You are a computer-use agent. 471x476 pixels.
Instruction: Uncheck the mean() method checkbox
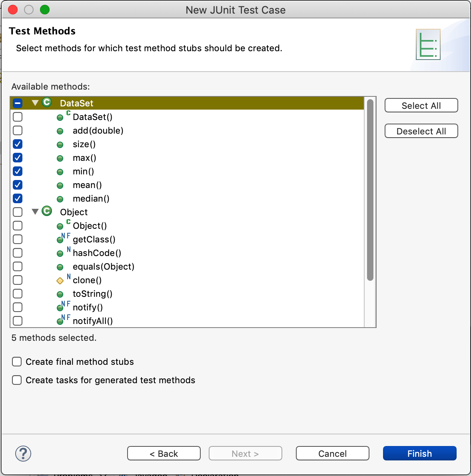click(18, 185)
